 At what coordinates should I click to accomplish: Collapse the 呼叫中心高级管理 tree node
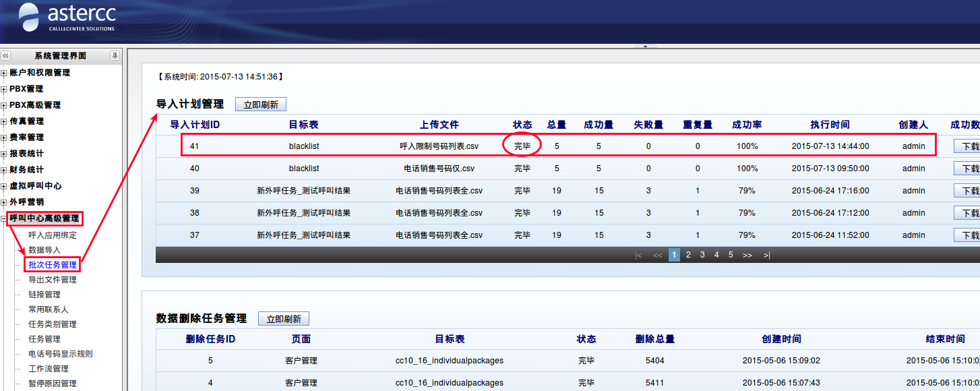pyautogui.click(x=4, y=218)
